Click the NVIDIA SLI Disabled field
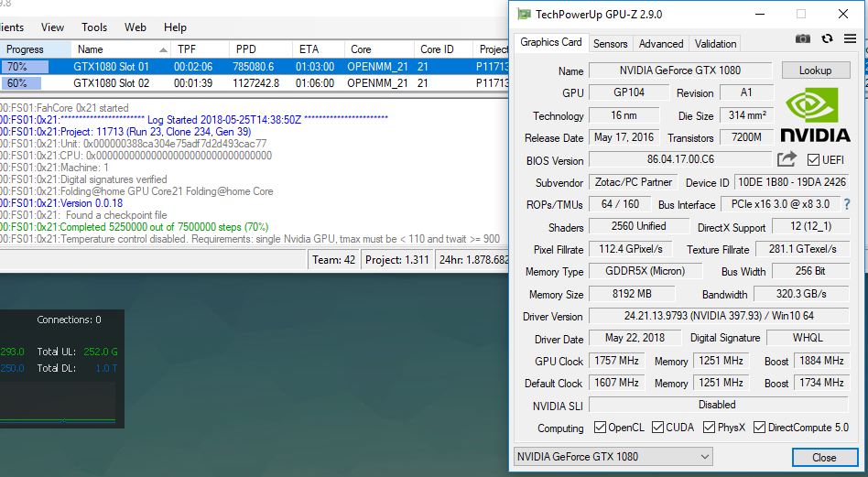 pos(719,405)
